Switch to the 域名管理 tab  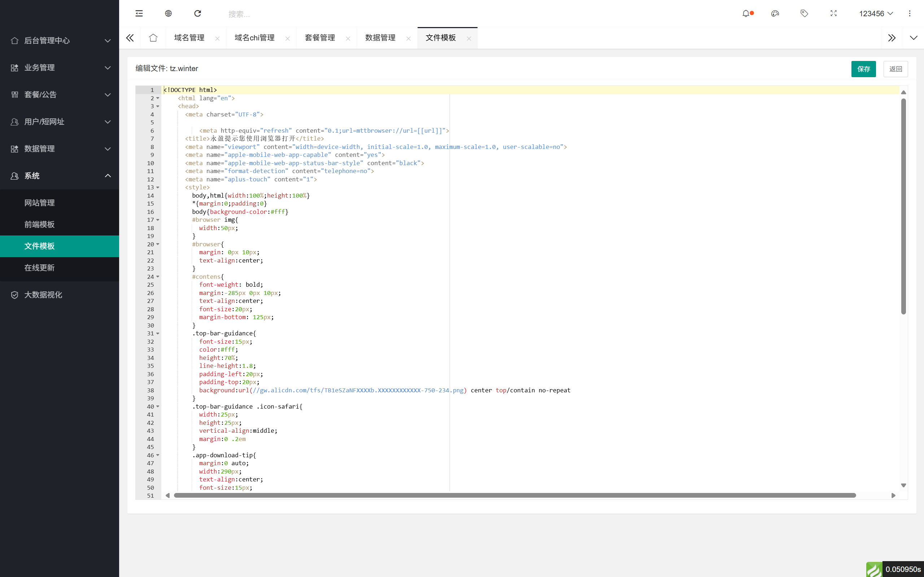click(x=189, y=38)
